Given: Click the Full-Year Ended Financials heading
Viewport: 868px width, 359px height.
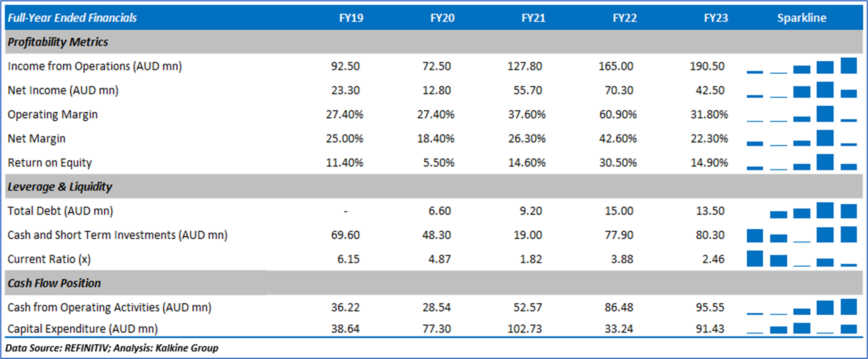Looking at the screenshot, I should 72,18.
